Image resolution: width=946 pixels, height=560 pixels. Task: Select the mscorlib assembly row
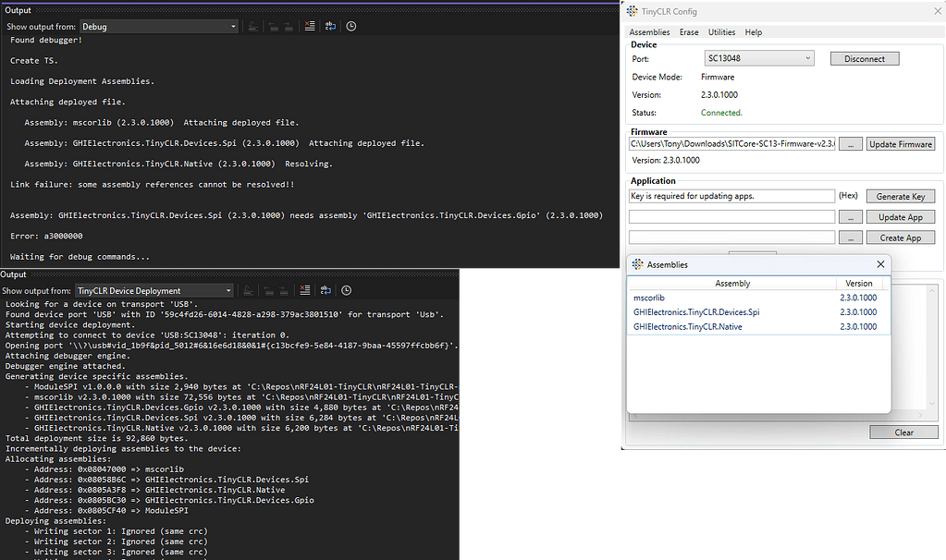[x=732, y=298]
